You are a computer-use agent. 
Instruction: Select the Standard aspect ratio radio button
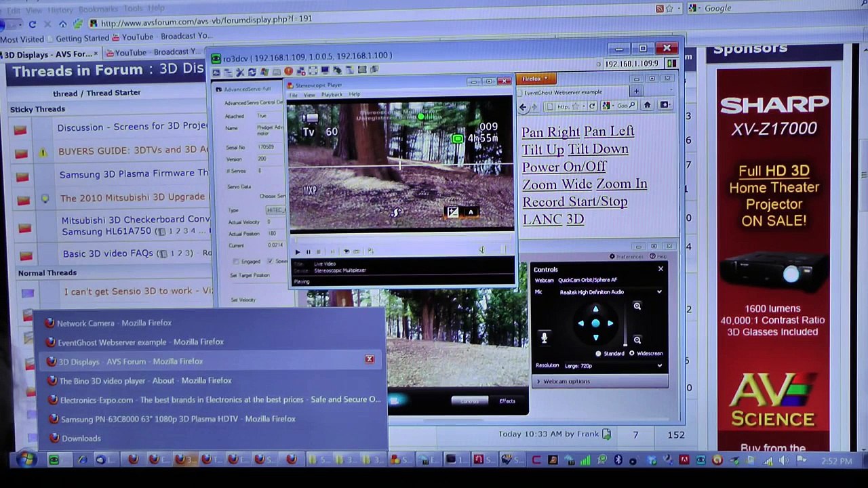[598, 353]
